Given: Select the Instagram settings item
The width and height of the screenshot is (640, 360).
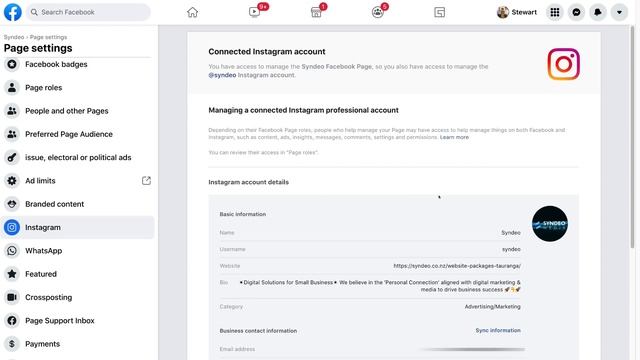Looking at the screenshot, I should [x=78, y=227].
